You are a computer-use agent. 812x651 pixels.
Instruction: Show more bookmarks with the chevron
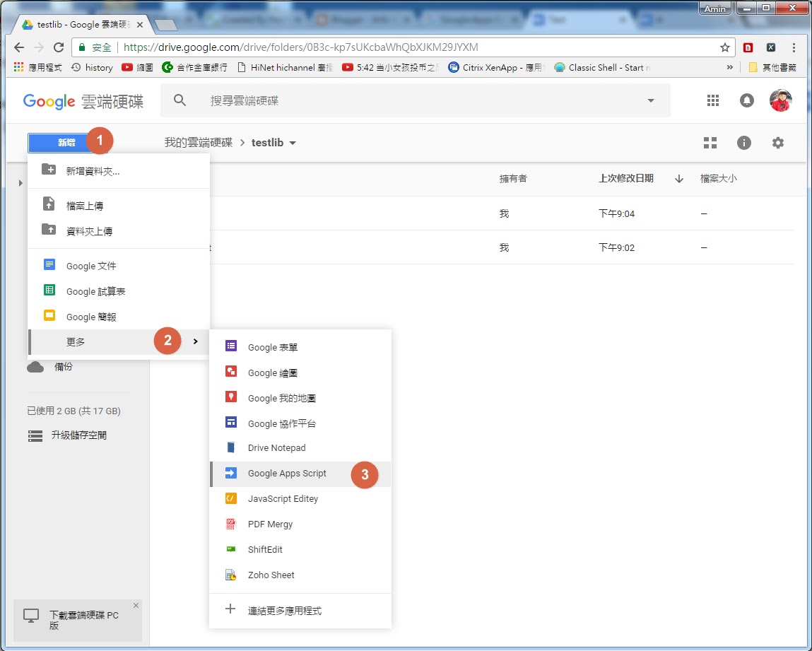pos(729,67)
